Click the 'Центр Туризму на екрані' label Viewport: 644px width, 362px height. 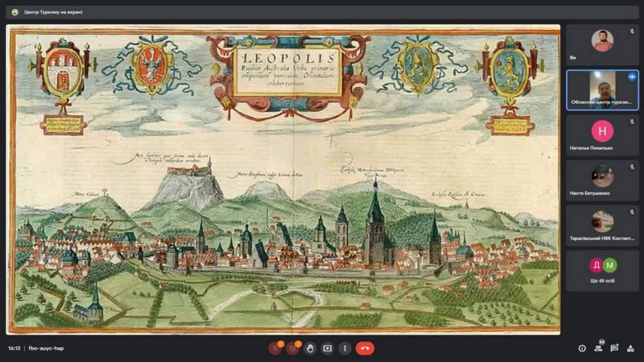[x=53, y=12]
